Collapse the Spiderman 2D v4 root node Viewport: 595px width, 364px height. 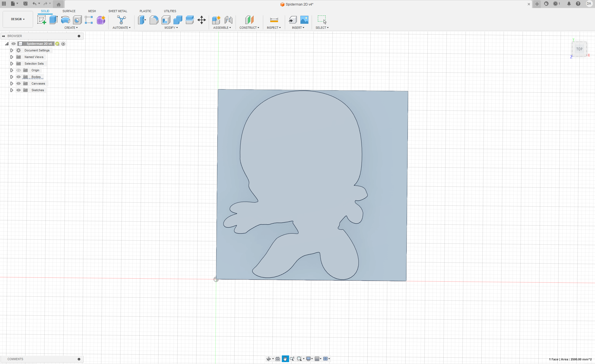7,44
